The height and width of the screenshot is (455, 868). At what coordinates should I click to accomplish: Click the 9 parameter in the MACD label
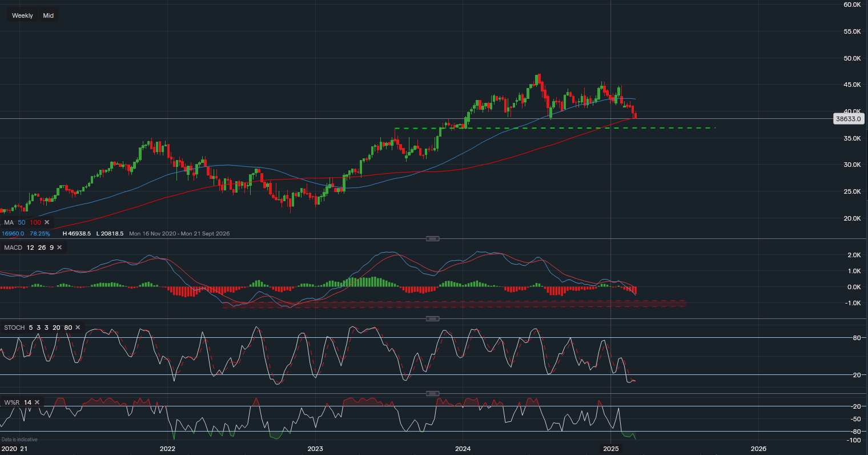[x=50, y=248]
